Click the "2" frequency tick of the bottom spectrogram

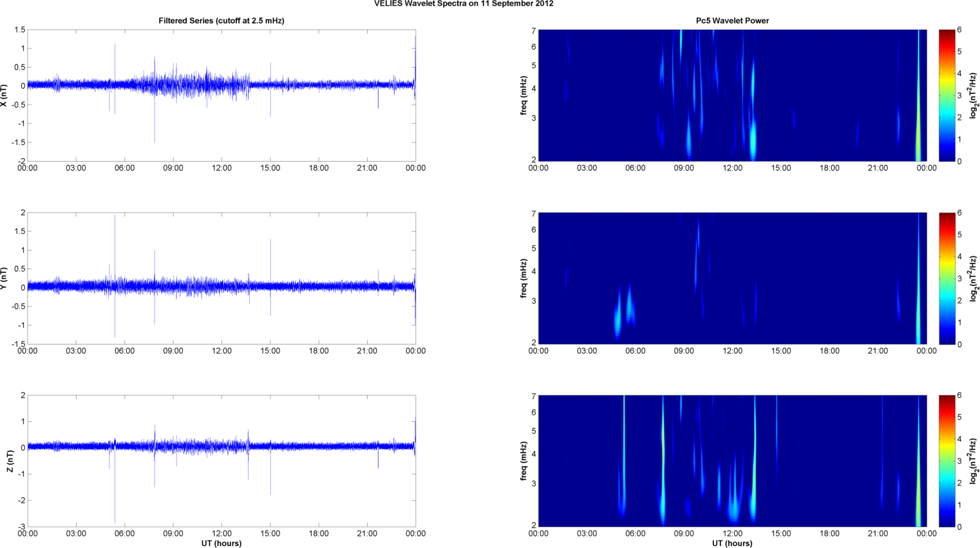tap(534, 525)
